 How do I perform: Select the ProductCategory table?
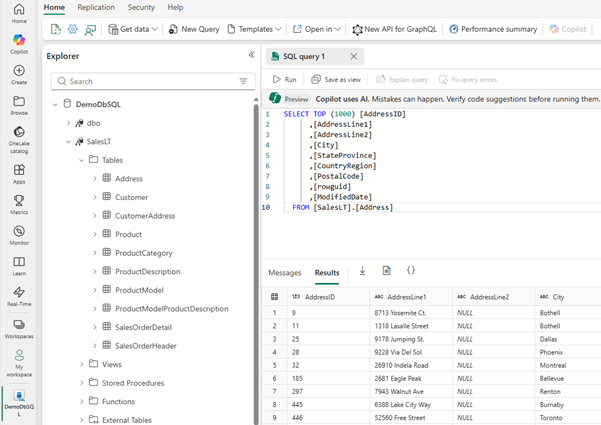pos(144,253)
